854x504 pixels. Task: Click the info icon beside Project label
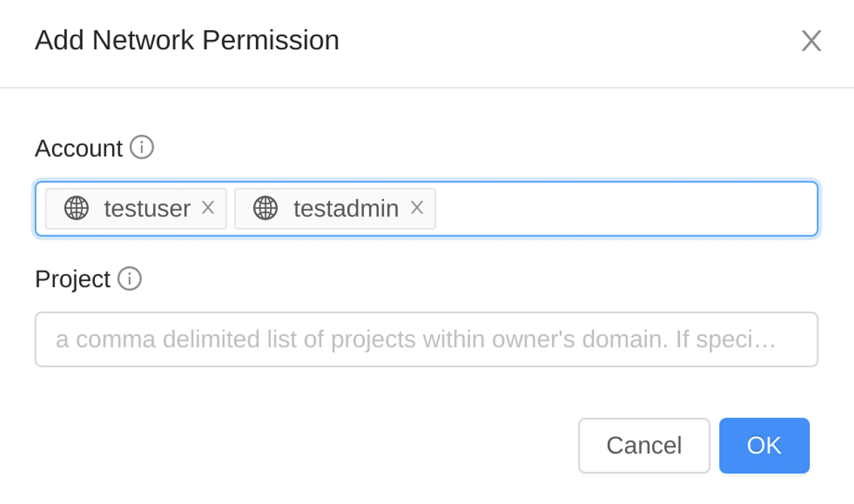pyautogui.click(x=129, y=278)
